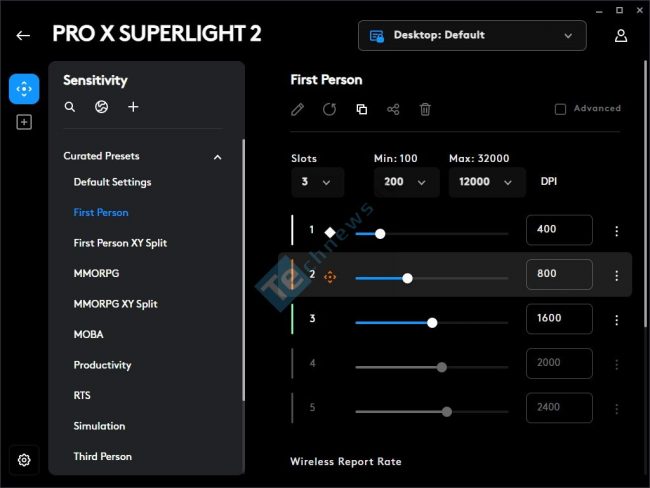Click the slot 1 DPI slider handle

pyautogui.click(x=380, y=234)
